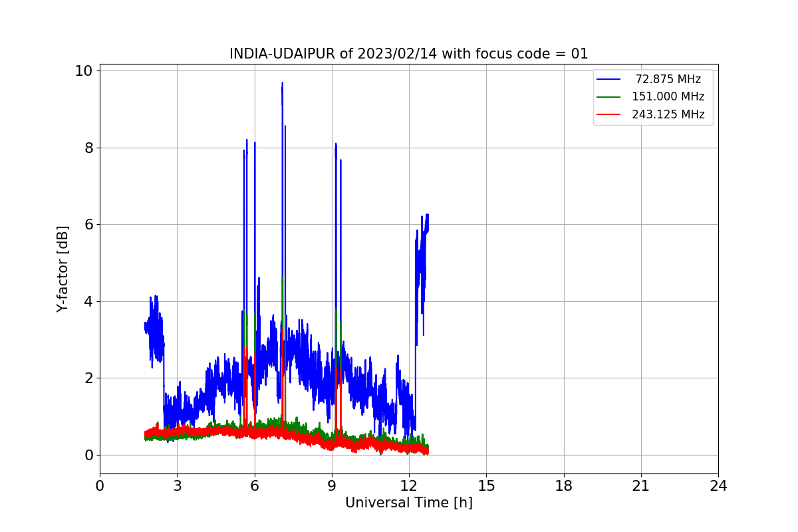Click y-axis tick label '10'
This screenshot has width=798, height=532.
tap(84, 71)
